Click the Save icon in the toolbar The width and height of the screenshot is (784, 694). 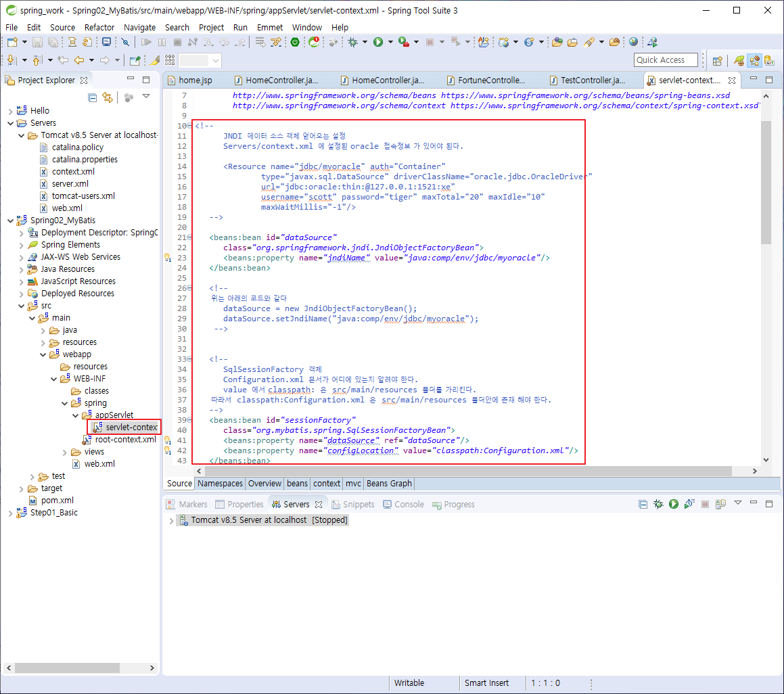pos(37,43)
